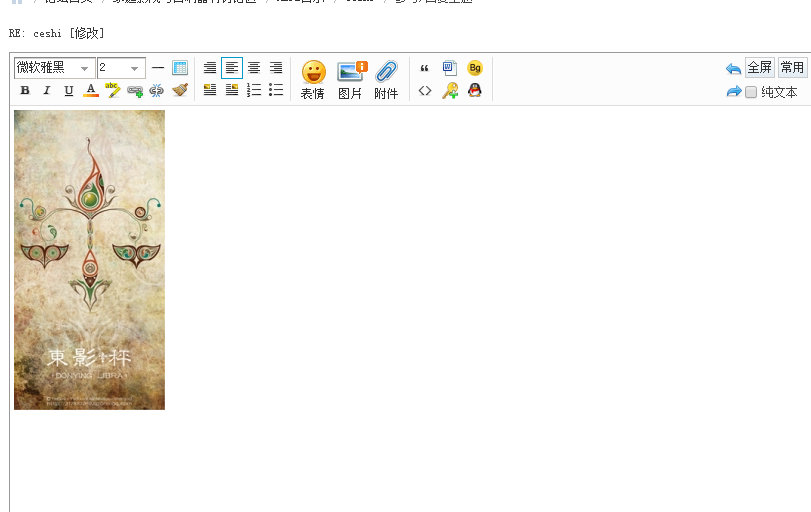Center-align the text
The image size is (811, 512).
(254, 68)
